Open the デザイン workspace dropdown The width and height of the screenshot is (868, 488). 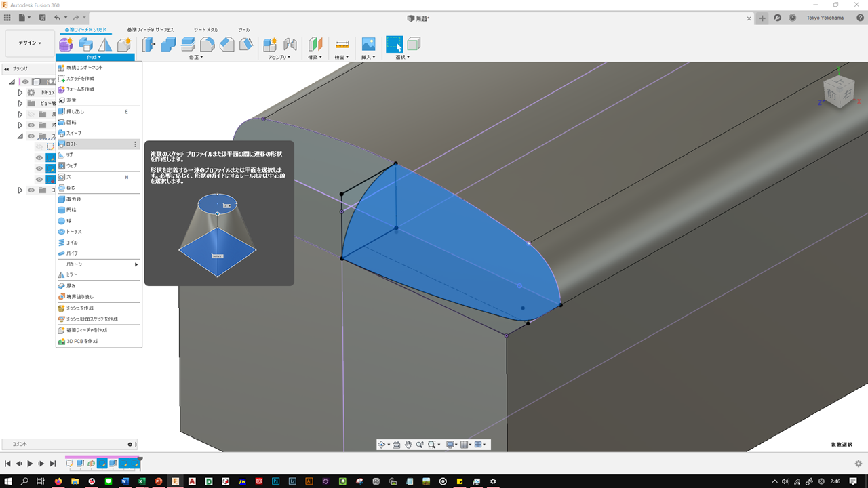click(30, 43)
